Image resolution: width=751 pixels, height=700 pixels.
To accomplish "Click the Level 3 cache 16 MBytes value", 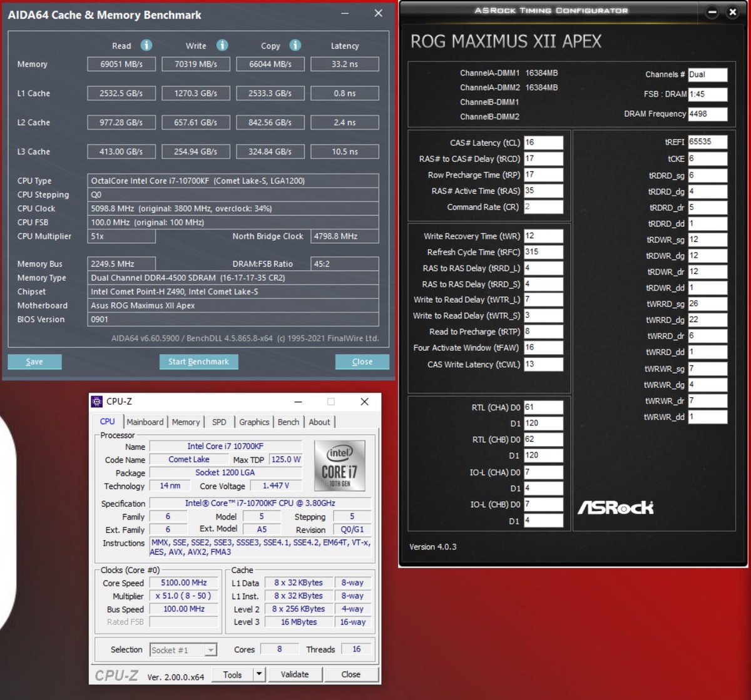I will [x=299, y=622].
